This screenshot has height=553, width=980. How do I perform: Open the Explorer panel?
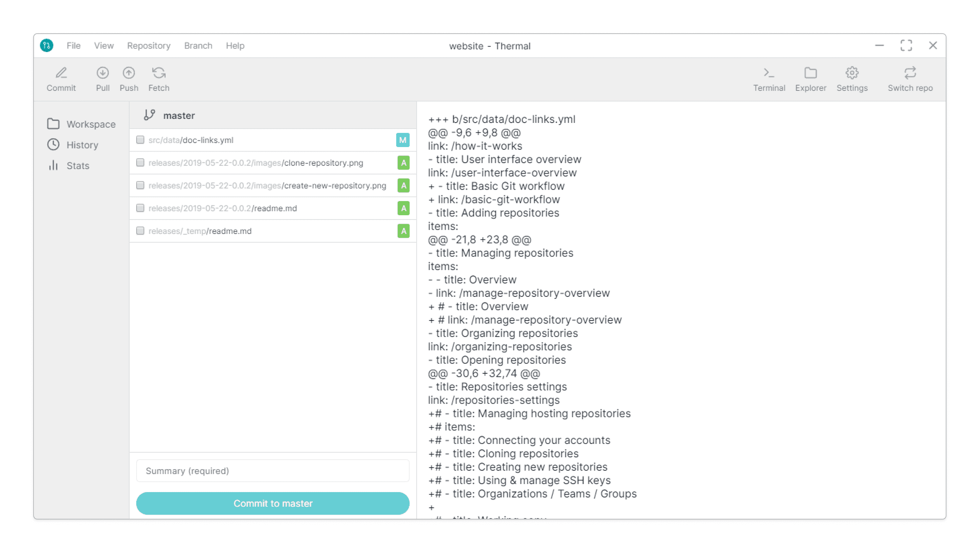click(810, 78)
